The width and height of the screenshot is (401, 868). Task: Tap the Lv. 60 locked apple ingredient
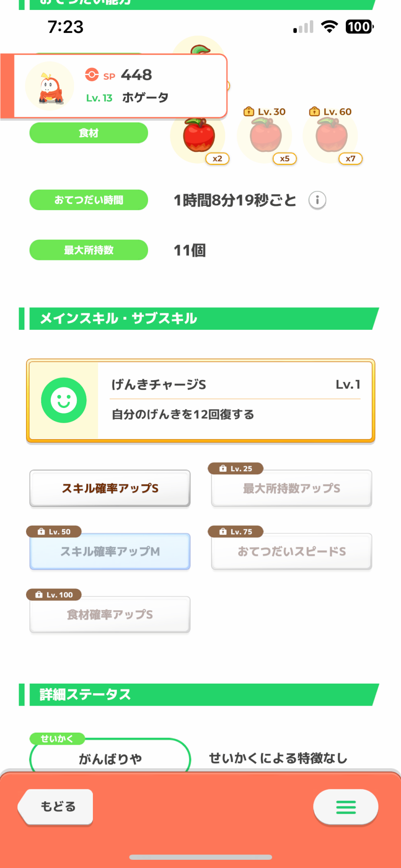click(x=332, y=136)
